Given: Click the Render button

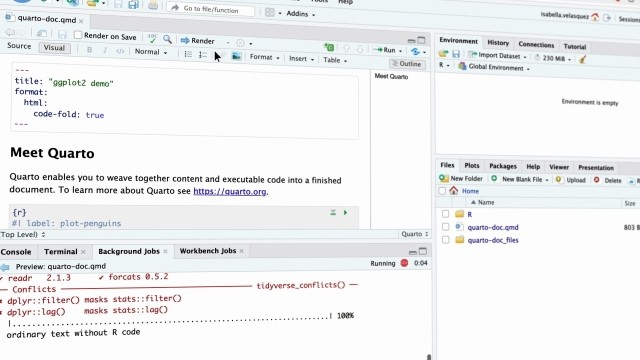Looking at the screenshot, I should (x=198, y=41).
